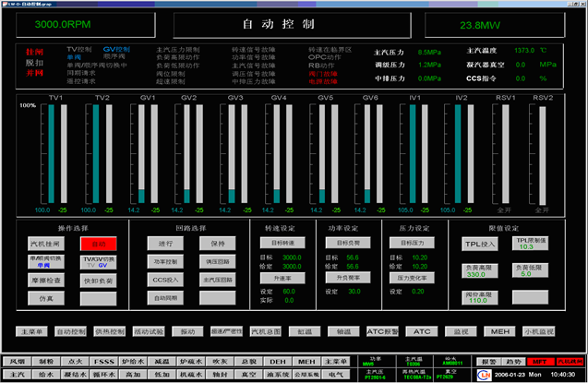Toggle the TV/GV切换 button
This screenshot has width=588, height=383.
(99, 262)
